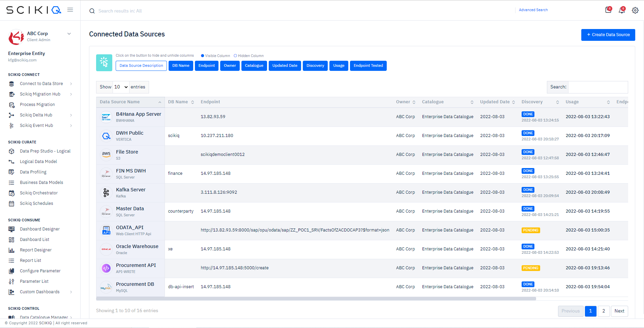Select the Visible Column radio button
Screen dimensions: 644x328
(x=202, y=55)
